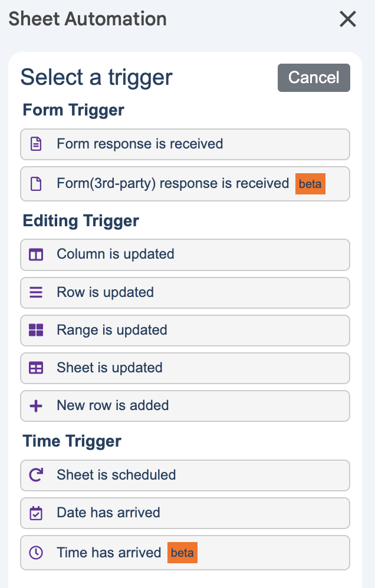
Task: Close the Sheet Automation panel
Action: 348,19
